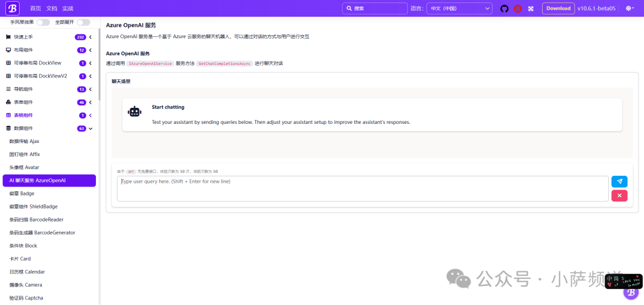The height and width of the screenshot is (305, 644).
Task: Toggle the 全部展开 switch
Action: pos(83,22)
